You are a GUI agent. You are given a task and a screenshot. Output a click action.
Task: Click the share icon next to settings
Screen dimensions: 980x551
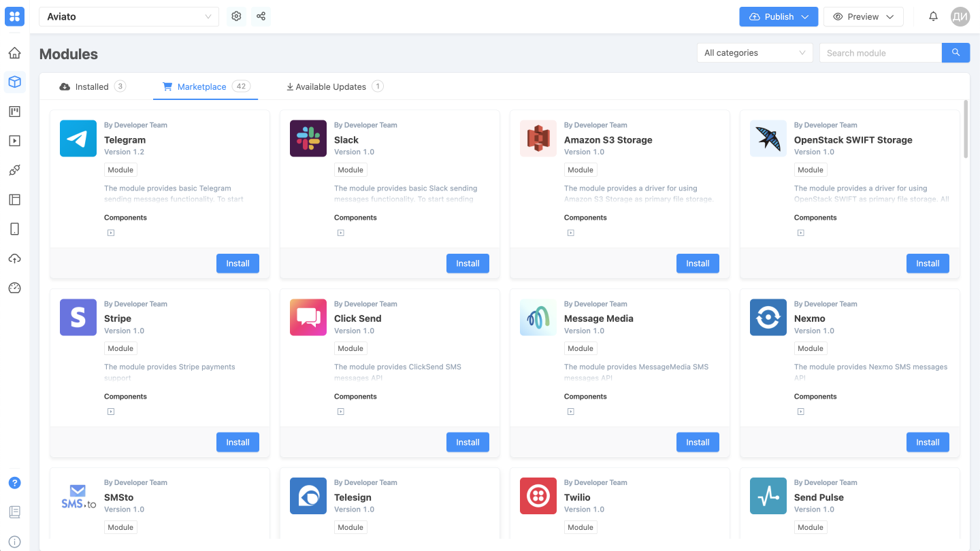click(x=261, y=16)
